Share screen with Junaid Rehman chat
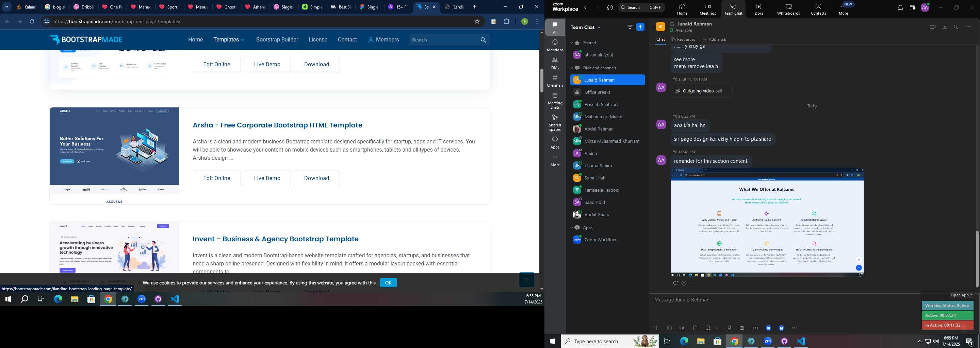Screen dimensions: 980x348 [x=944, y=27]
